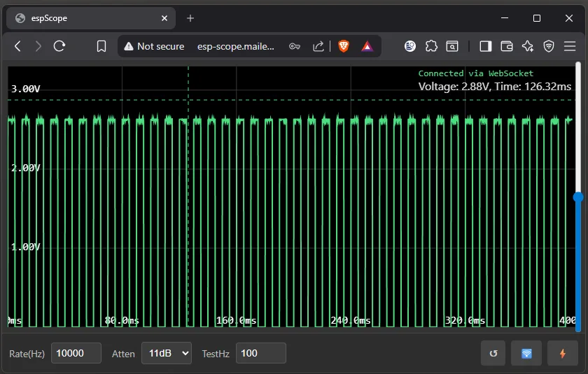Viewport: 588px width, 374px height.
Task: Open the Brave Wallet icon
Action: point(507,46)
